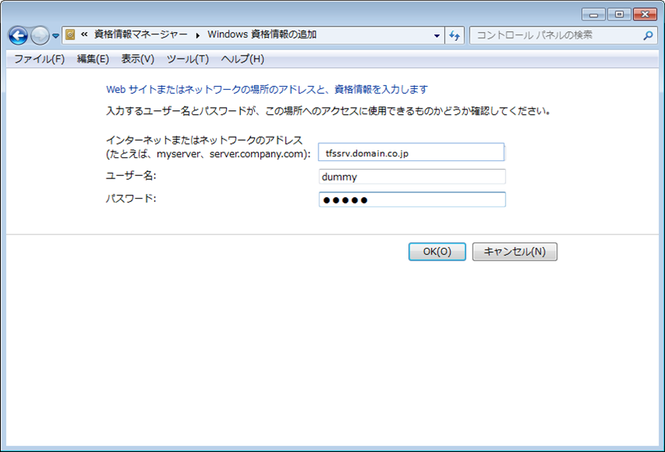
Task: Click the キャンセル(N) button
Action: 515,252
